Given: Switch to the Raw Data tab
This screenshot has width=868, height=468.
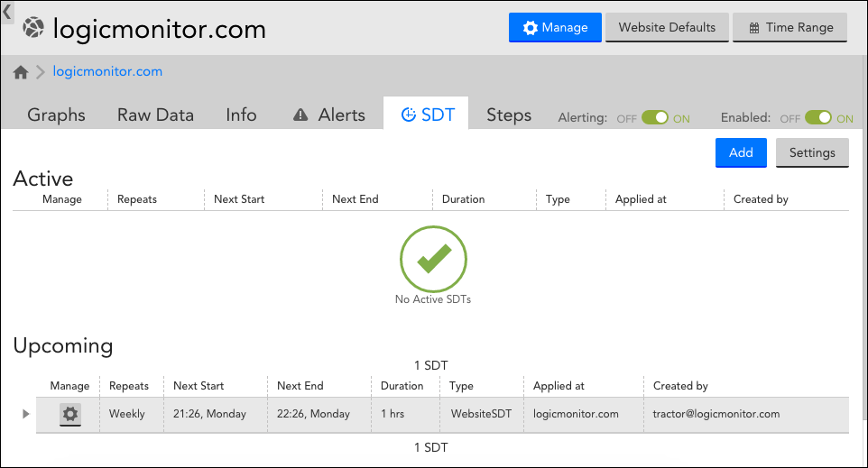Looking at the screenshot, I should point(155,115).
